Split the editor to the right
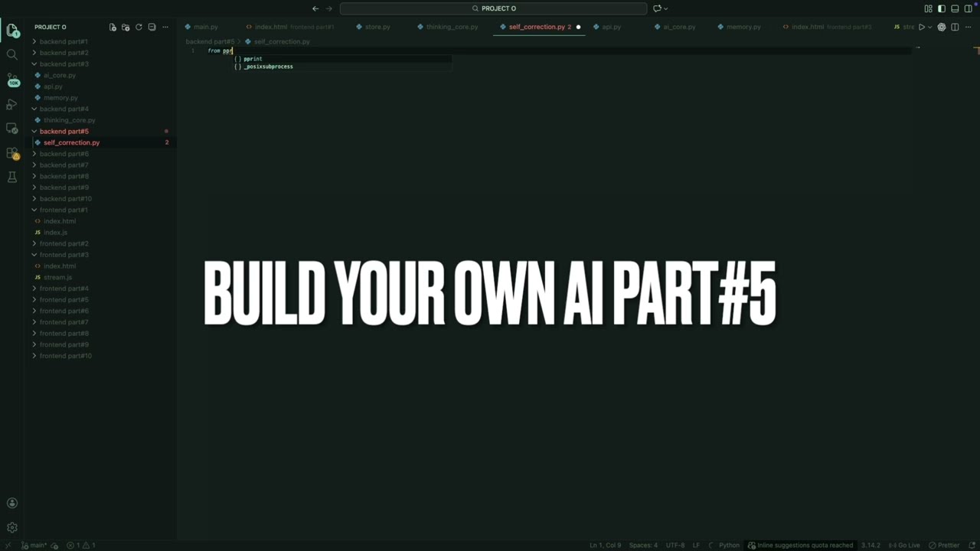The width and height of the screenshot is (980, 551). pos(955,27)
